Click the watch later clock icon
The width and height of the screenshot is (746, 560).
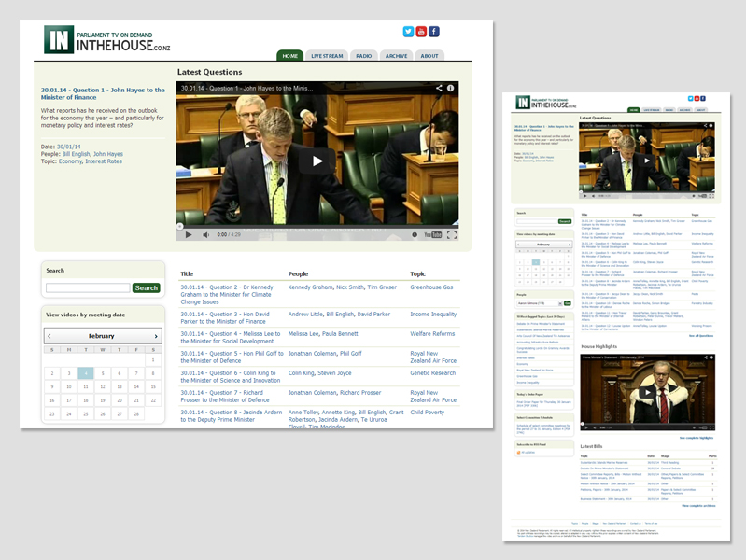(x=415, y=234)
